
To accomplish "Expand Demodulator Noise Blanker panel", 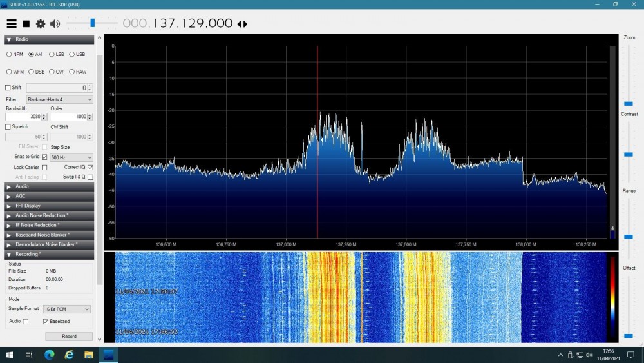I will click(49, 244).
